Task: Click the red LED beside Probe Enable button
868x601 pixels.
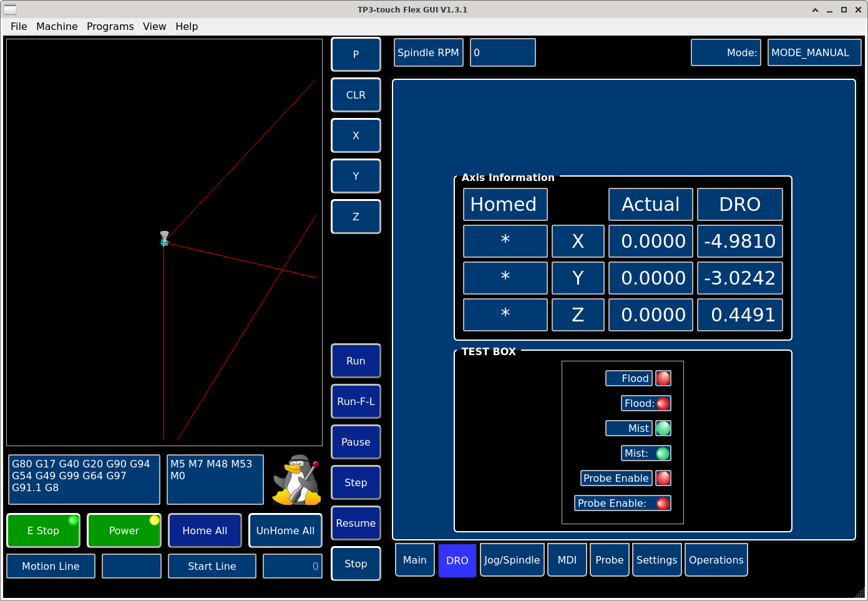Action: pyautogui.click(x=663, y=478)
